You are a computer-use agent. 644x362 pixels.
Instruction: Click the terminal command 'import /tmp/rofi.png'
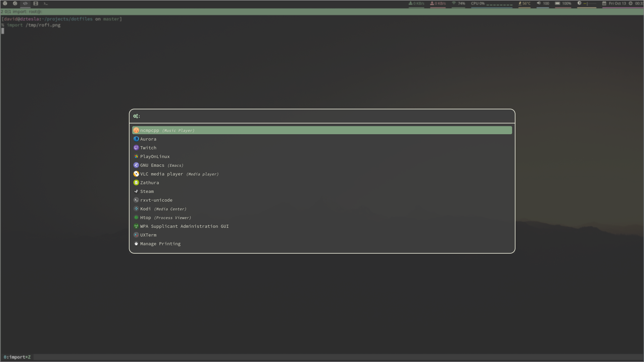(34, 25)
